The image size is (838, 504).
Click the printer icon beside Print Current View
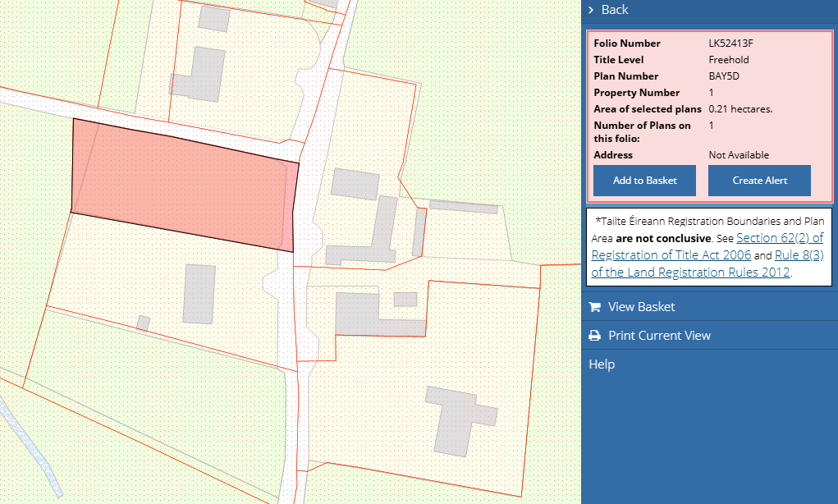(594, 336)
